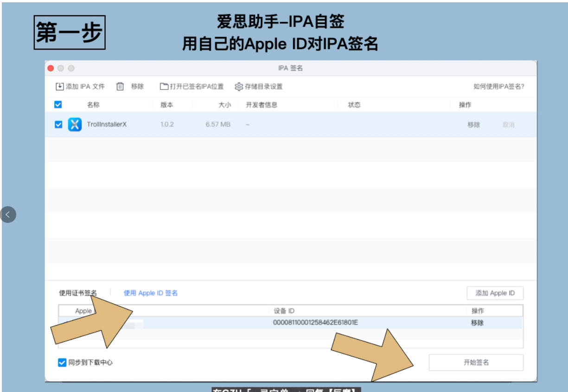Uncheck the TrollInstallerX row checkbox
This screenshot has width=568, height=392.
coord(58,125)
